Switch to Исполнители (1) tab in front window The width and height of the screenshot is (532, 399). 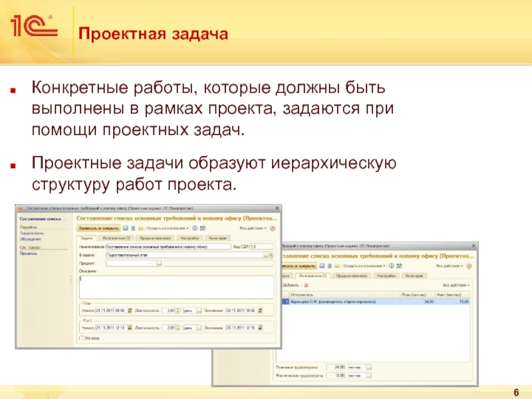point(116,238)
